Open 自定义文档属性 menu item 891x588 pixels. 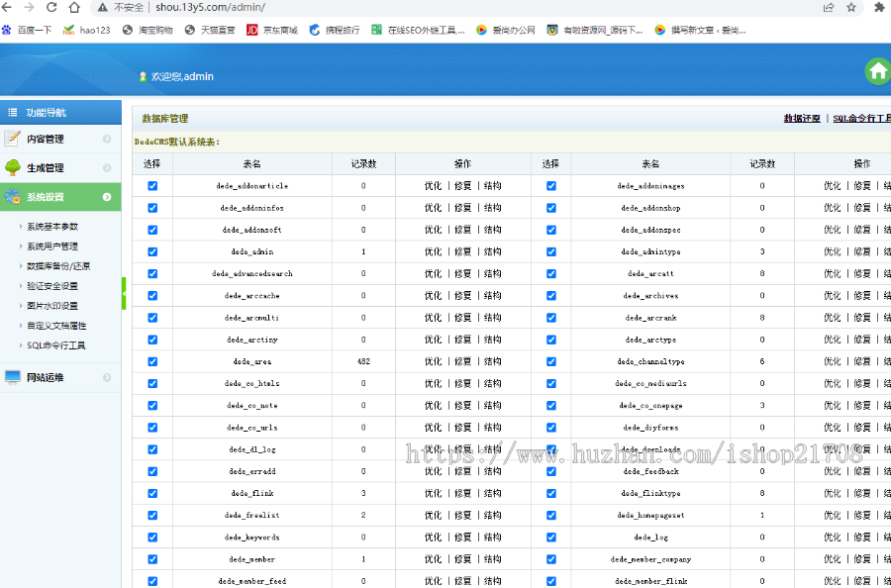[x=56, y=326]
